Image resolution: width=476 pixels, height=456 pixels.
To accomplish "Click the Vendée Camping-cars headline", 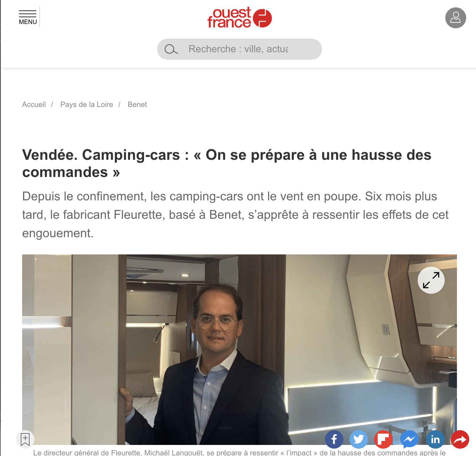I will pos(227,163).
